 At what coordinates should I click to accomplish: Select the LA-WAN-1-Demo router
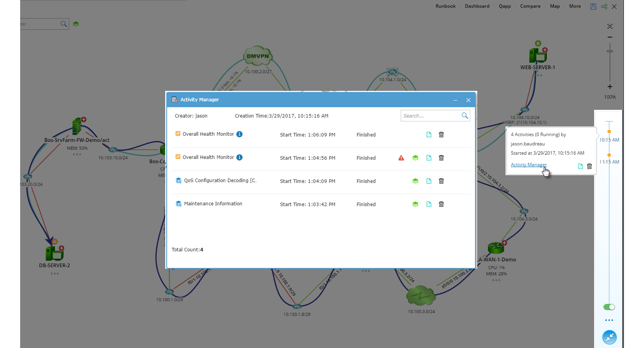tap(496, 247)
